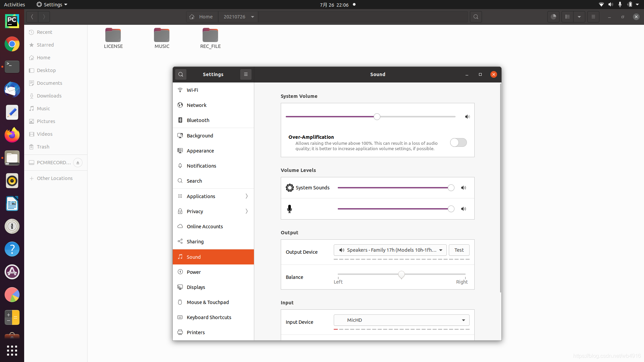644x362 pixels.
Task: Mute system volume via speaker icon
Action: click(x=467, y=117)
